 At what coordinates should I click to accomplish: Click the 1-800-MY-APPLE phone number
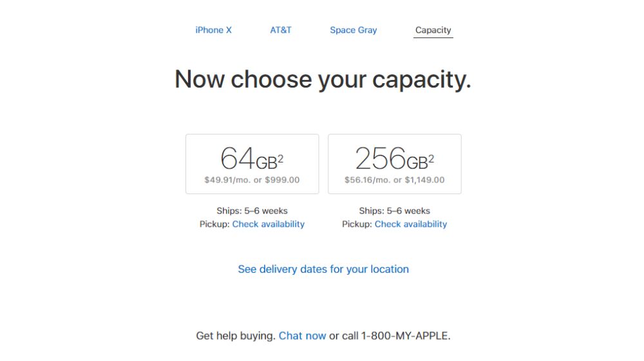pyautogui.click(x=404, y=336)
